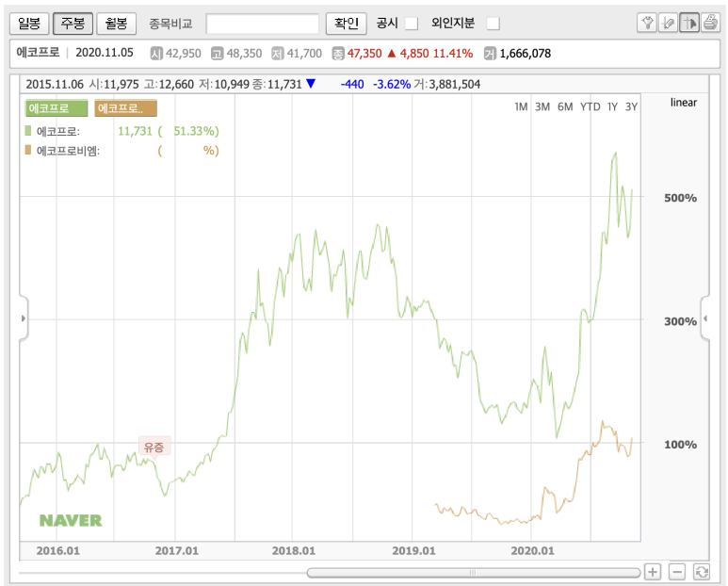Click the refresh reset chart icon
This screenshot has height=586, width=728.
pyautogui.click(x=701, y=572)
